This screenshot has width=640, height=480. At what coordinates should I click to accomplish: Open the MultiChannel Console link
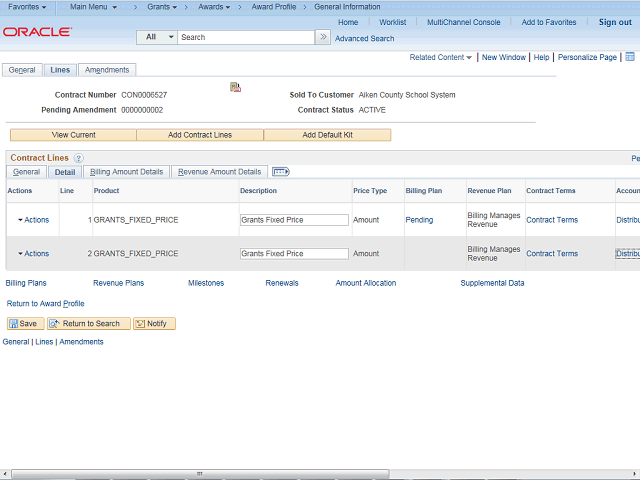464,22
